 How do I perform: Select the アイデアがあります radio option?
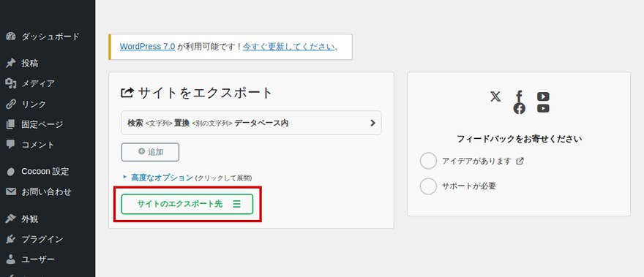point(428,161)
